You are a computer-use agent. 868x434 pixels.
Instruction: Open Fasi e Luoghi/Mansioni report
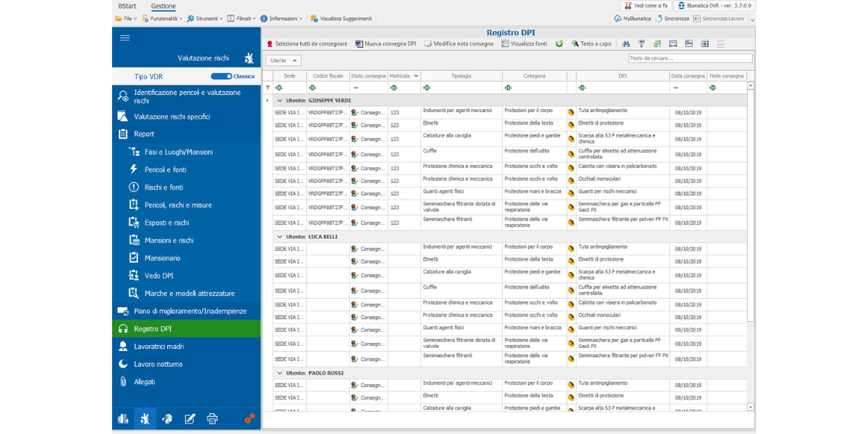click(187, 152)
